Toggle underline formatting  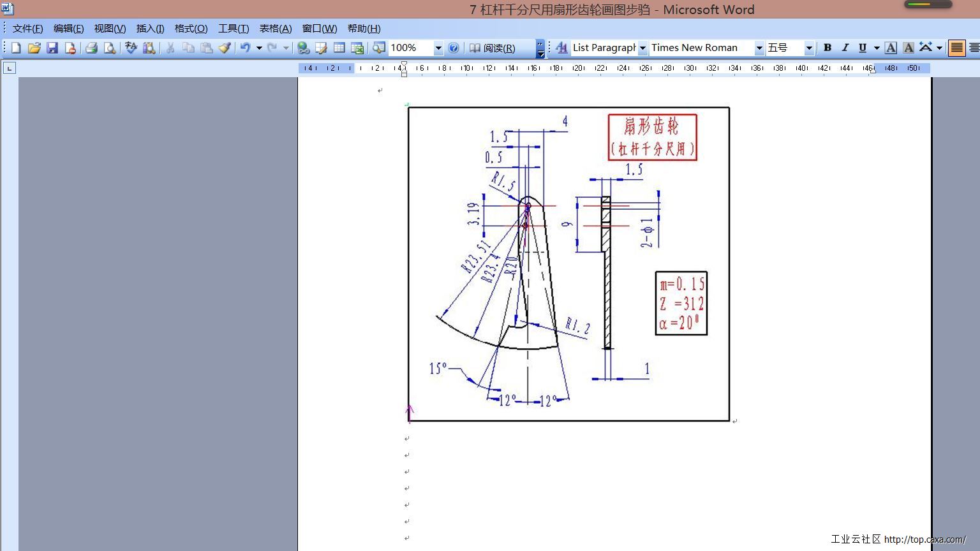tap(863, 48)
